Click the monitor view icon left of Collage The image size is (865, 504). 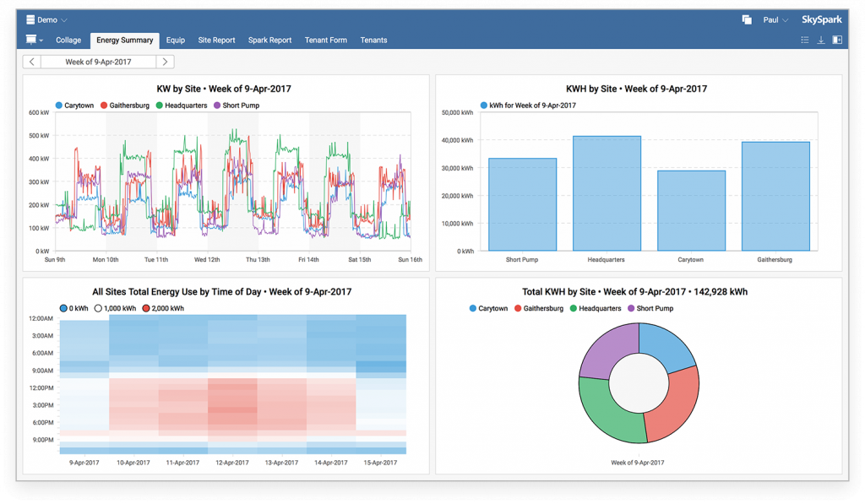point(32,40)
